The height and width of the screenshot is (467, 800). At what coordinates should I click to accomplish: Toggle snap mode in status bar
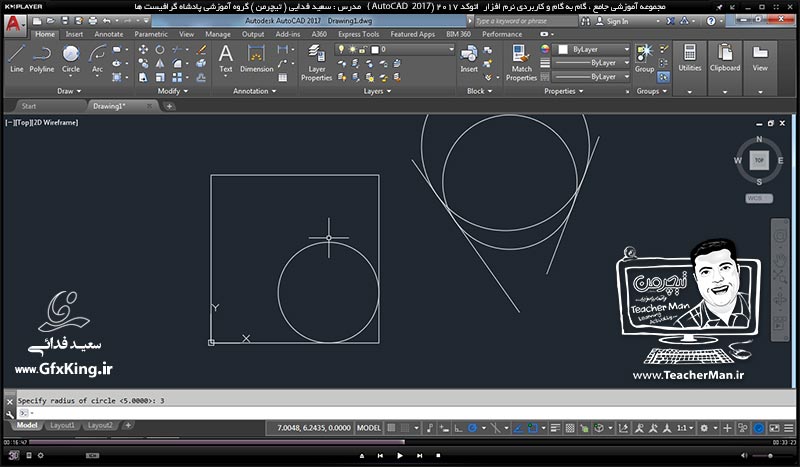pos(405,428)
